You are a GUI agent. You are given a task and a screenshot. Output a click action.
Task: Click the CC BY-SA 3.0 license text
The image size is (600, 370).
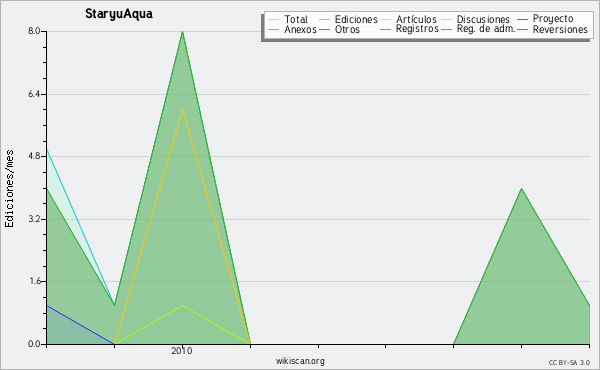(569, 362)
